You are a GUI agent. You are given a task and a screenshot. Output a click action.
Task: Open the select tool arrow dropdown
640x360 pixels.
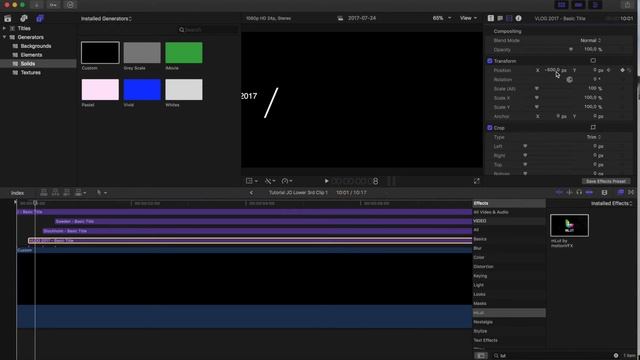pos(102,193)
